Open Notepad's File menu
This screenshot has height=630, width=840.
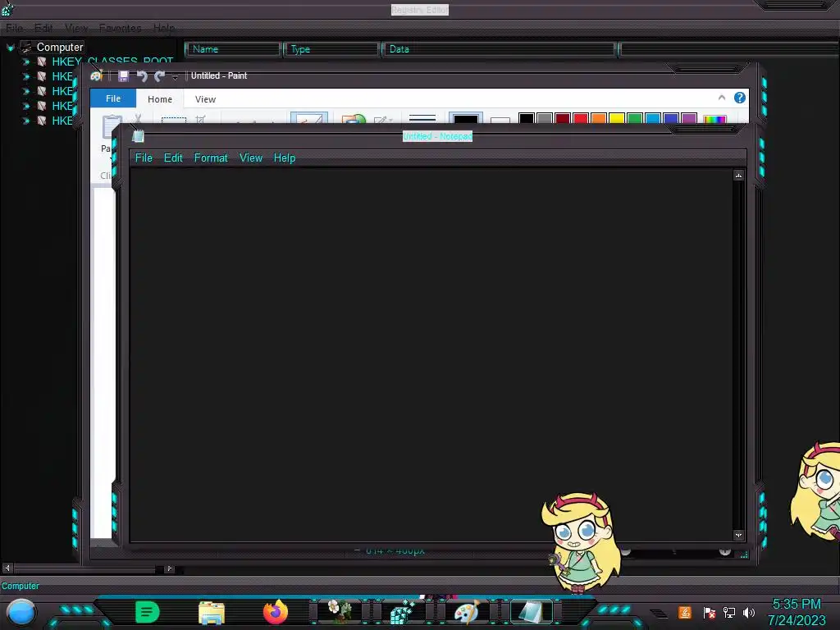[144, 158]
